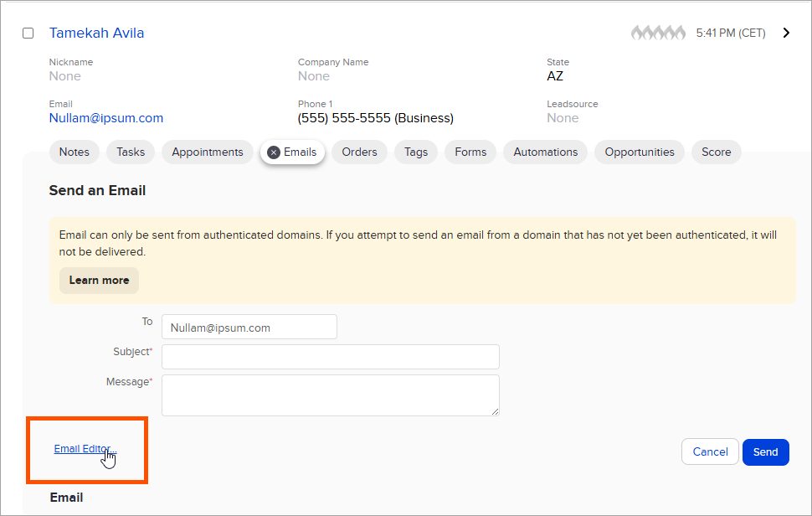Focus the Message text area
Screen dimensions: 812x516
330,395
